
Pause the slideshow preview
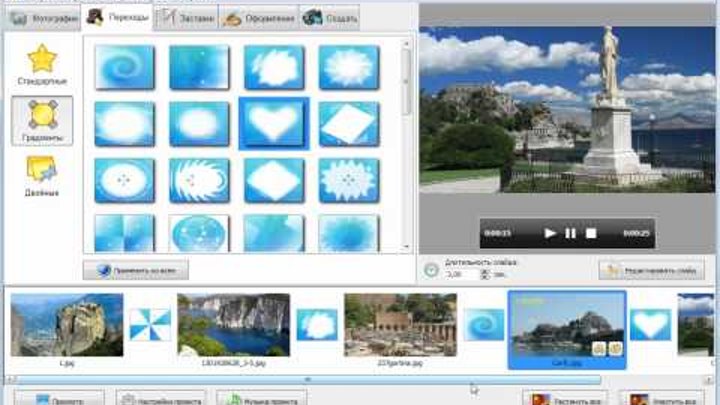point(571,233)
